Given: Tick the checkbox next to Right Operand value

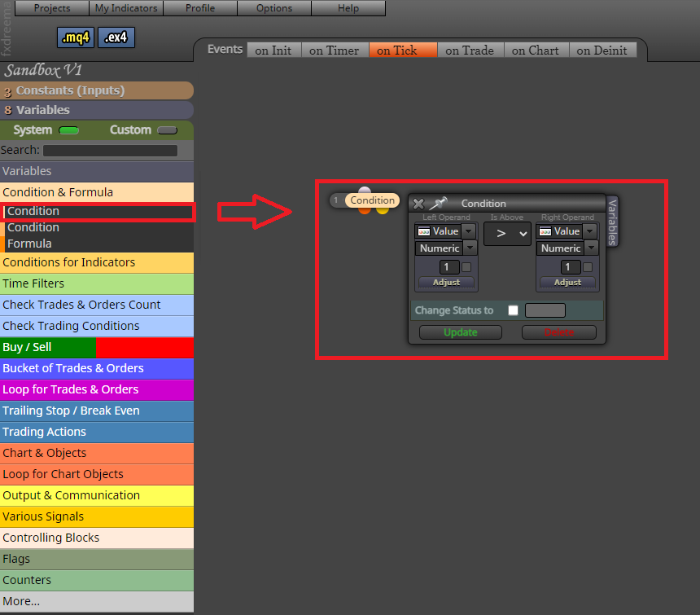Looking at the screenshot, I should click(x=588, y=267).
